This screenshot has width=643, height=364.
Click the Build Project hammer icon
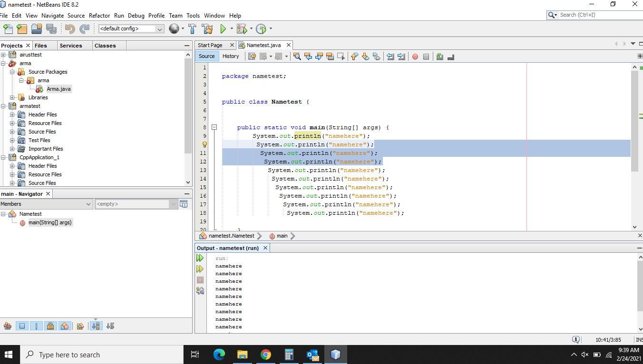click(x=193, y=29)
